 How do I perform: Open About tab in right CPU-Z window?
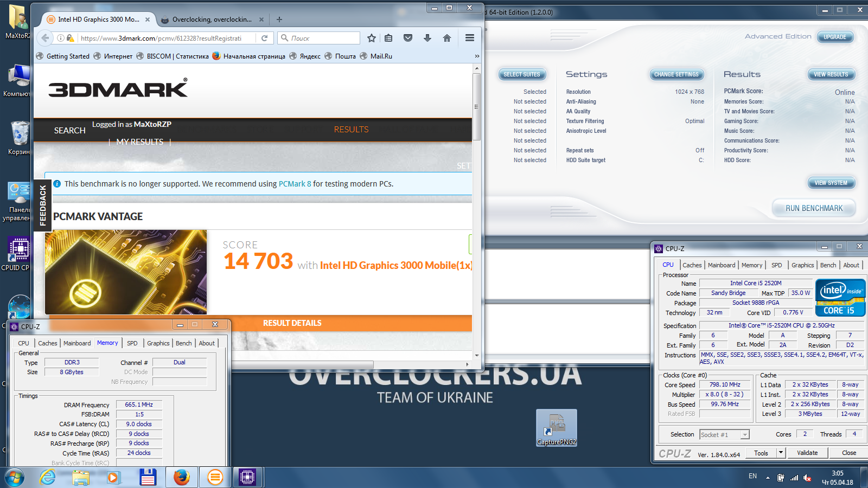tap(851, 265)
